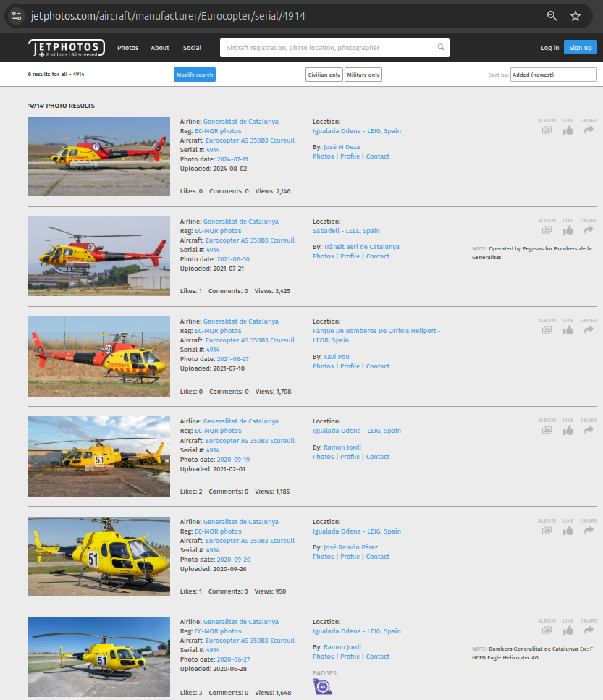603x700 pixels.
Task: Add Xavi Pou's photo to an album
Action: click(547, 330)
